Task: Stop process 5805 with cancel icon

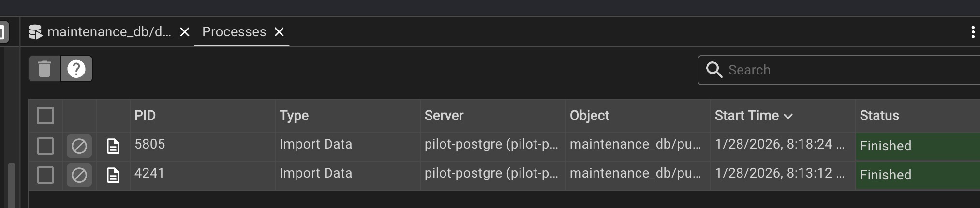Action: 79,146
